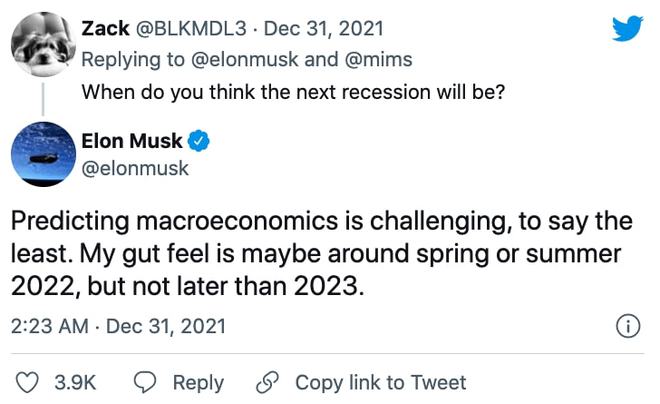
Task: Click the copy link chain icon
Action: (x=266, y=382)
